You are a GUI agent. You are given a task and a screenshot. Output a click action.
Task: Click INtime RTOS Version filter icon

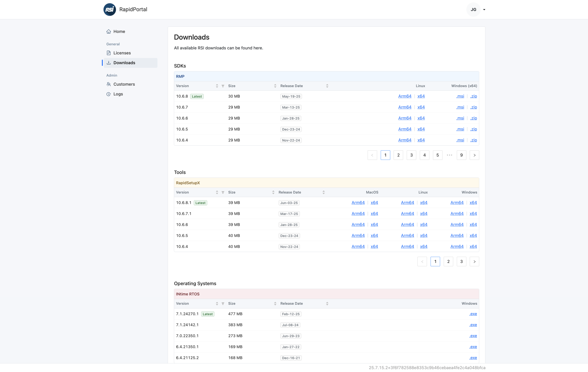223,304
